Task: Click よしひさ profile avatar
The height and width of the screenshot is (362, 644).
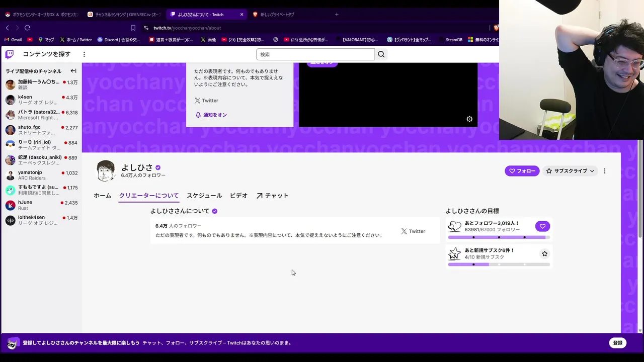Action: pos(106,171)
